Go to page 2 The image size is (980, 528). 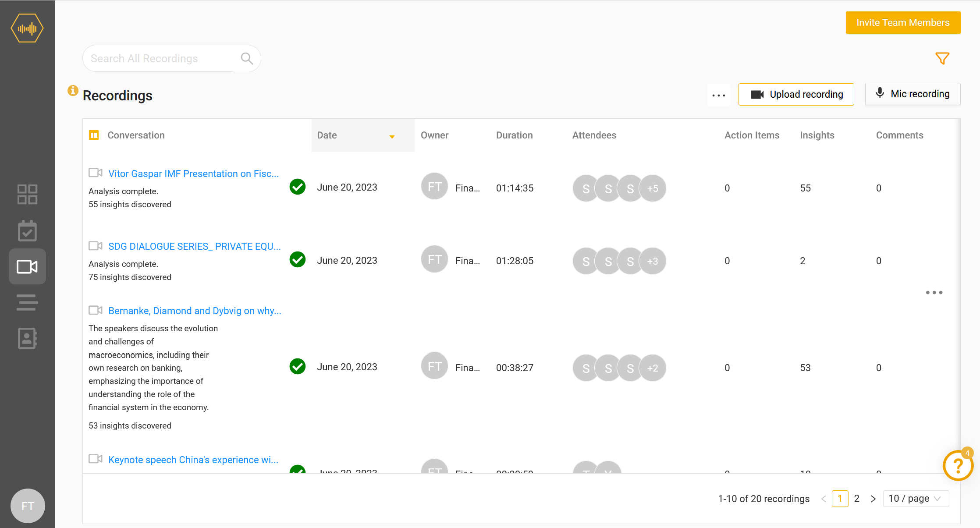point(857,499)
